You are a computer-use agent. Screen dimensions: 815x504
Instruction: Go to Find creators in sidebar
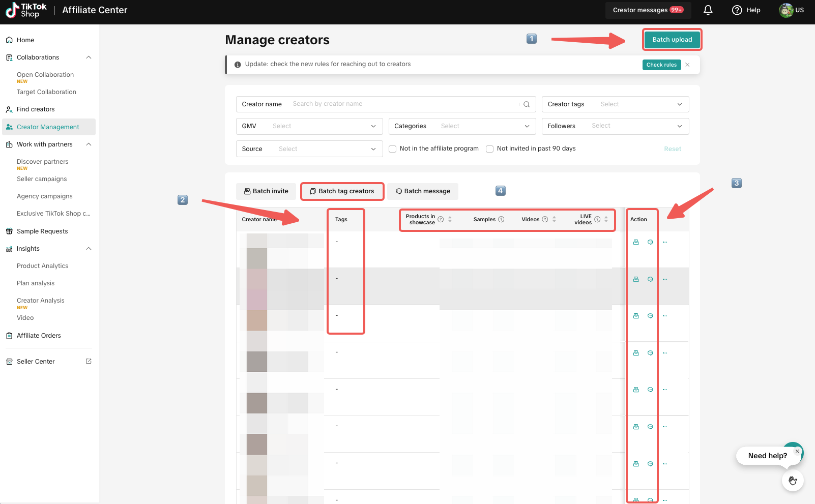point(36,109)
